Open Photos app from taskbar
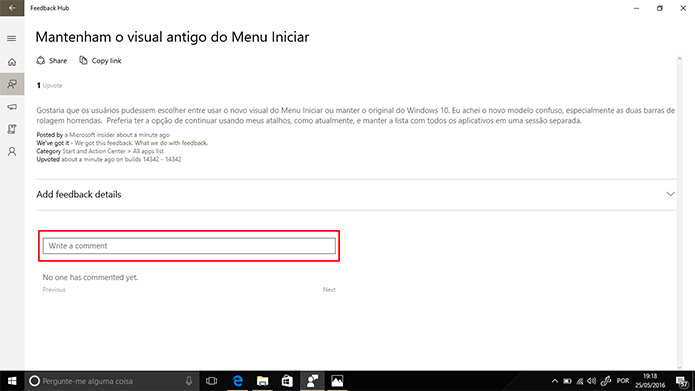The height and width of the screenshot is (391, 695). tap(337, 381)
